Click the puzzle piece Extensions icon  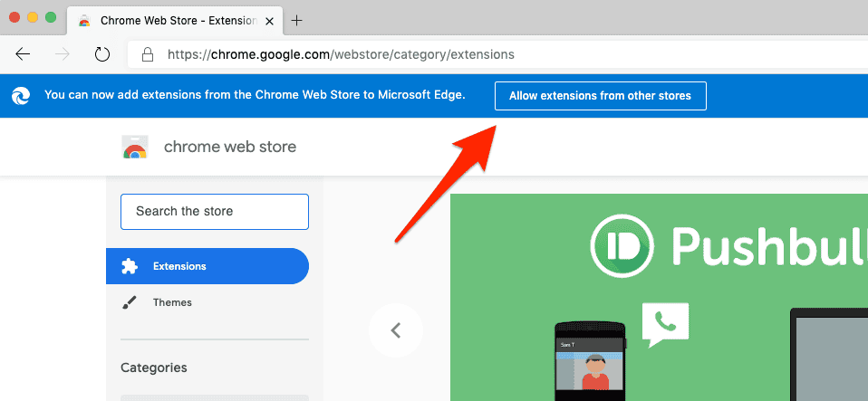[x=129, y=267]
